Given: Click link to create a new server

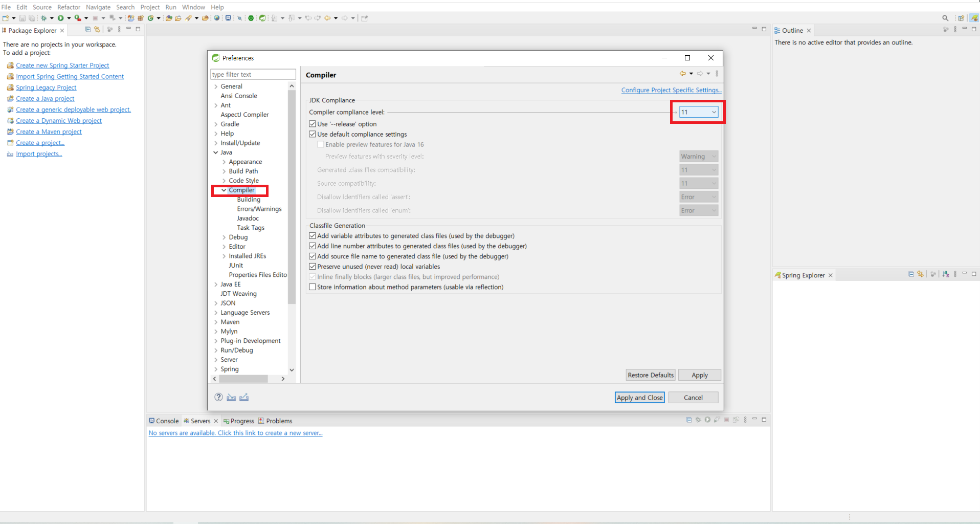Looking at the screenshot, I should click(235, 433).
